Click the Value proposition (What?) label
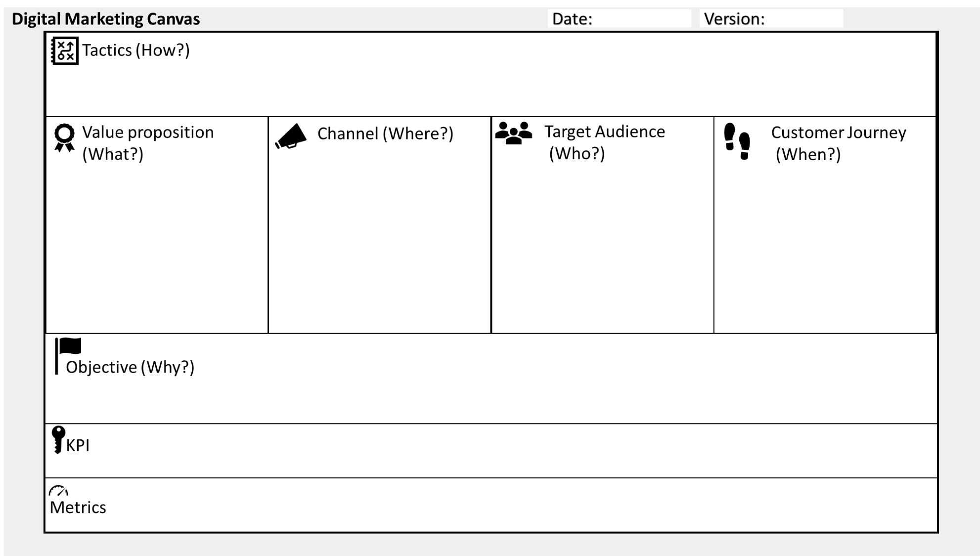 point(148,143)
